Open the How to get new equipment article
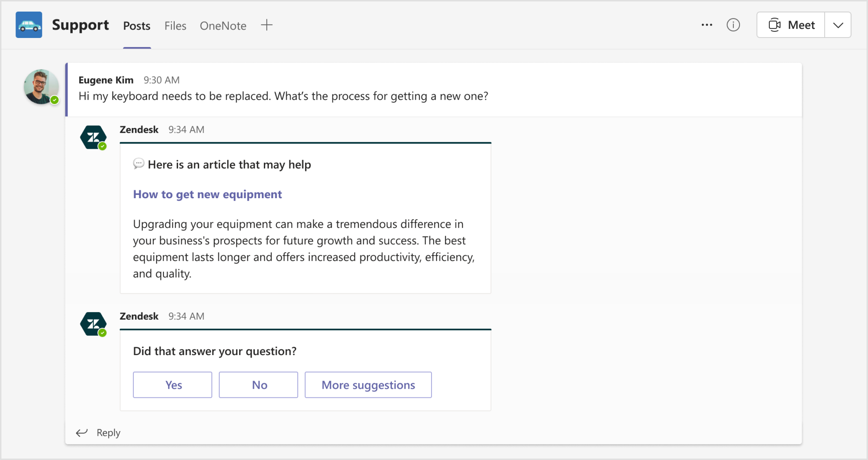Image resolution: width=868 pixels, height=460 pixels. coord(207,194)
